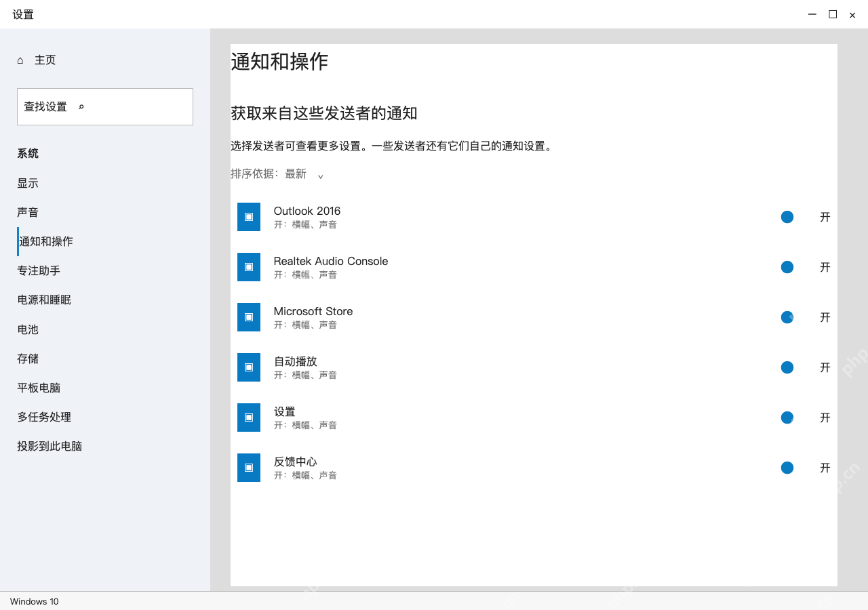
Task: Open 电池 settings in sidebar
Action: tap(28, 329)
